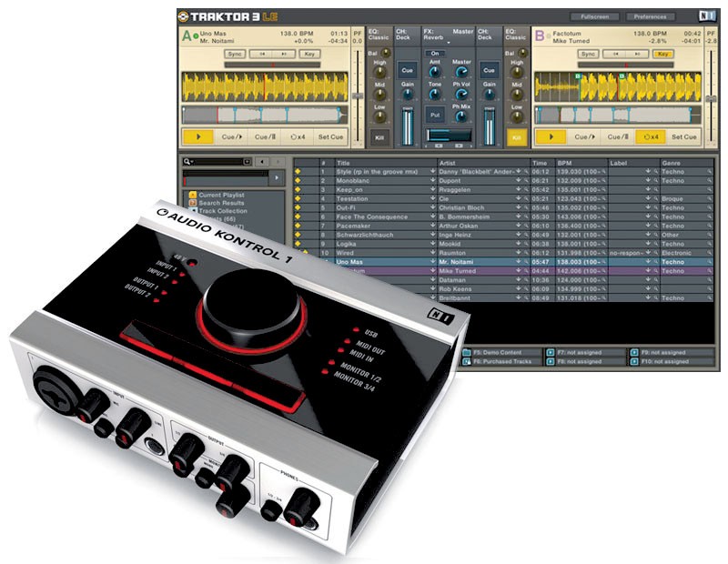Click the F5 Demo Content folder icon
The width and height of the screenshot is (728, 564).
467,352
